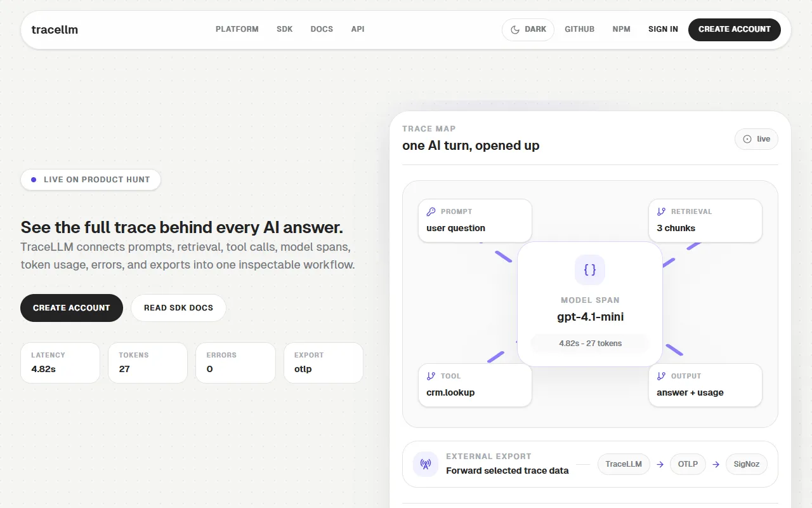This screenshot has width=812, height=508.
Task: Click the '3 chunks' retrieval text
Action: coord(676,228)
